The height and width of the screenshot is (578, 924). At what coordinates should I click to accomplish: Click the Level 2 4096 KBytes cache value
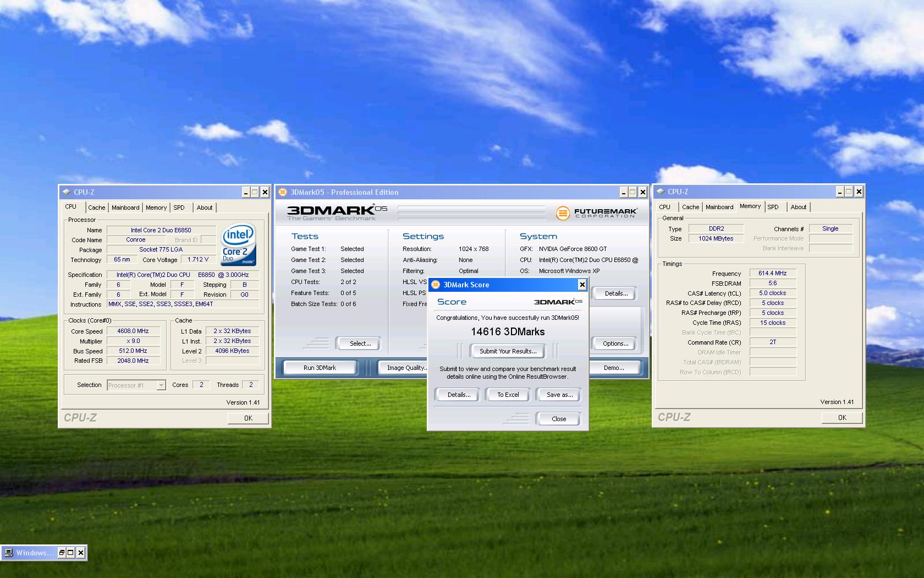tap(232, 351)
